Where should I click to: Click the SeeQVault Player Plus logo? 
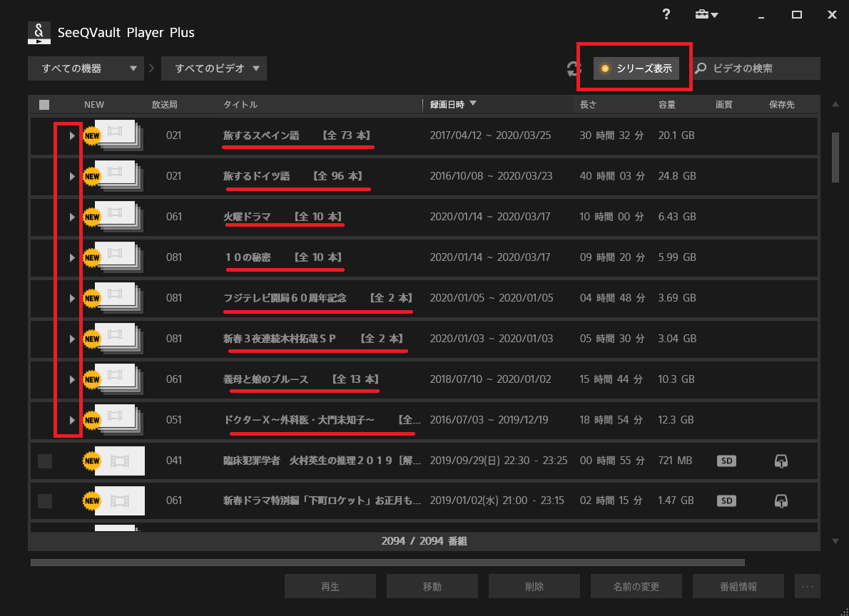[x=39, y=32]
